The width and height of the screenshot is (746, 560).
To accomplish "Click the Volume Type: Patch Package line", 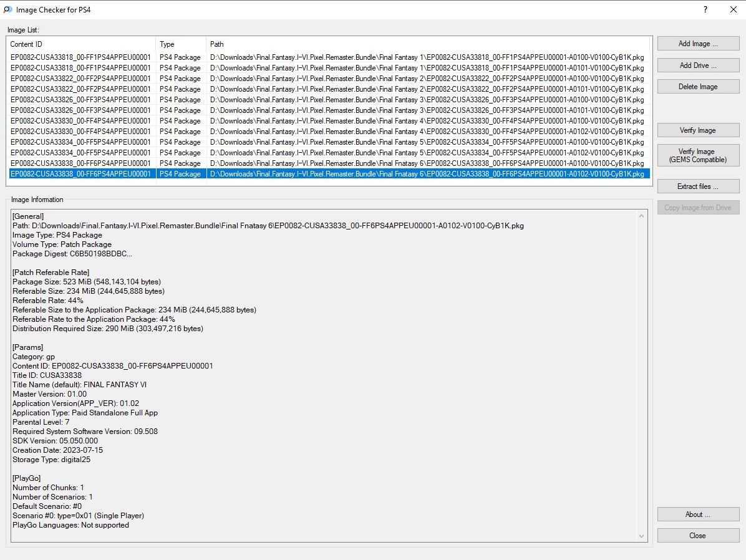I will [x=62, y=244].
